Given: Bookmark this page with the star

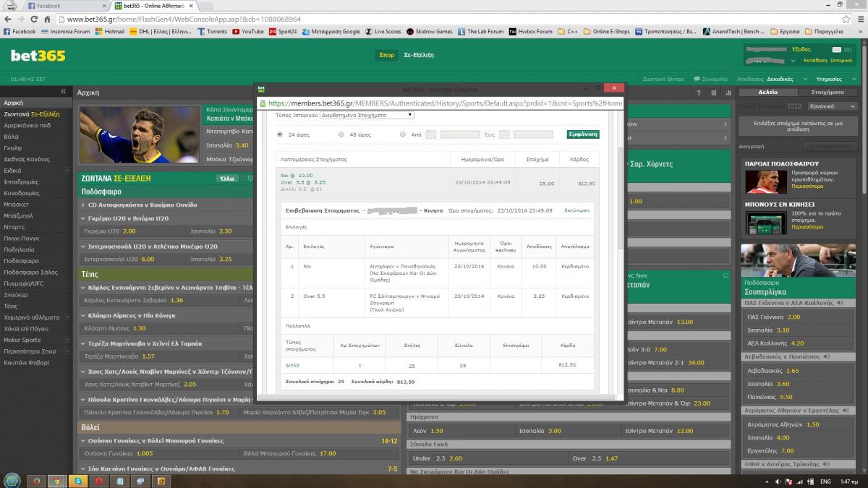Looking at the screenshot, I should point(846,20).
